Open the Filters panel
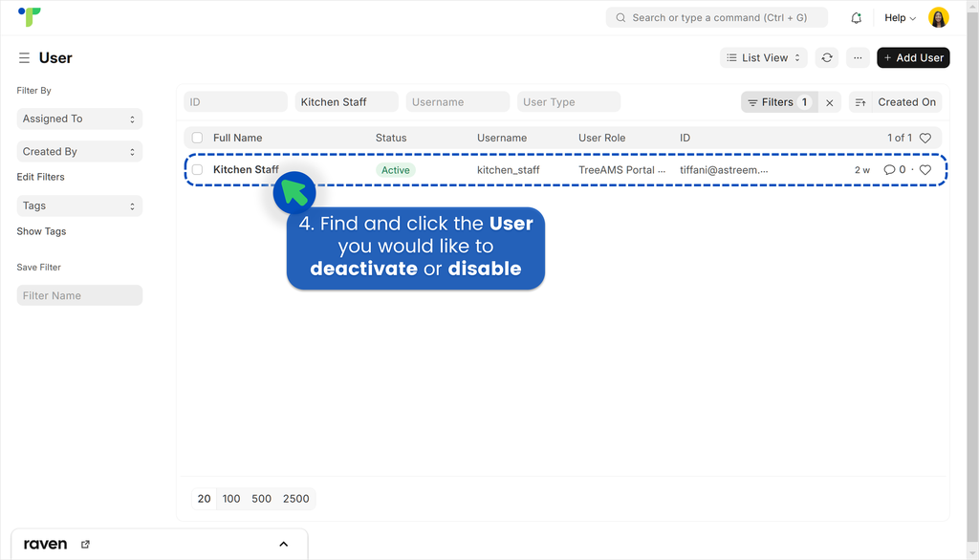 click(779, 101)
